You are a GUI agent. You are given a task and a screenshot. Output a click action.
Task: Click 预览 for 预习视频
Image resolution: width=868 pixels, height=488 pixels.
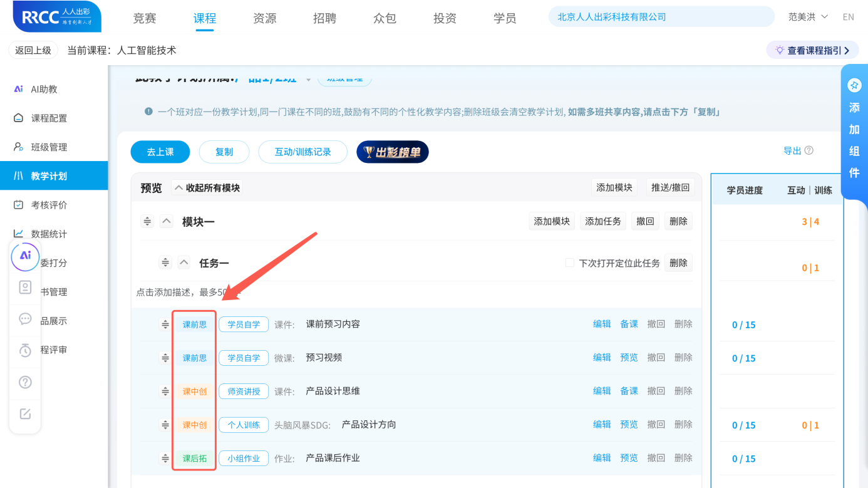[x=629, y=357]
